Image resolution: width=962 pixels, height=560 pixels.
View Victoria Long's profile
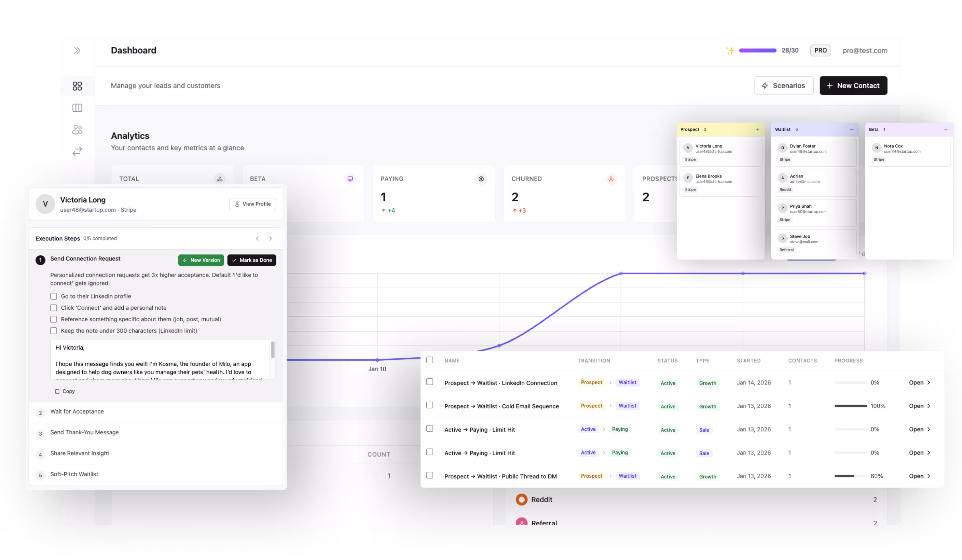click(252, 204)
